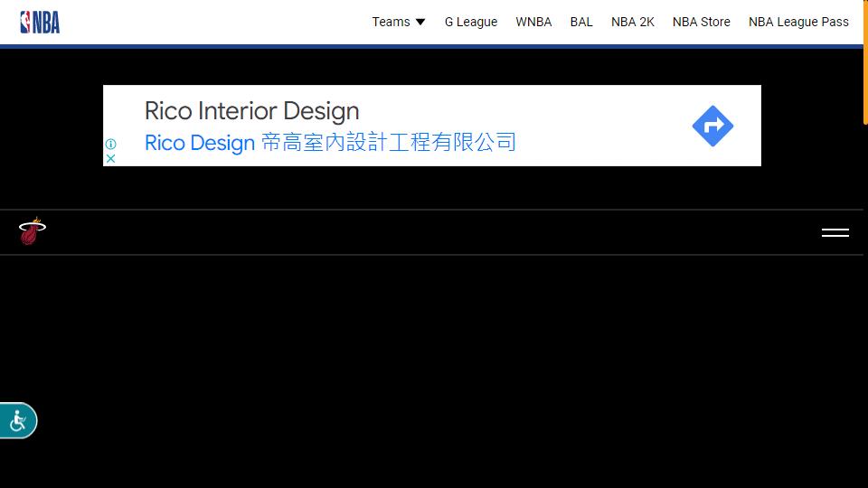Go to the G League site

470,22
